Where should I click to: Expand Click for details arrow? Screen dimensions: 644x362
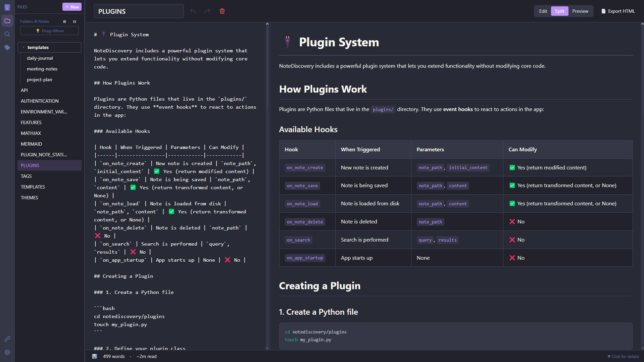pyautogui.click(x=609, y=356)
